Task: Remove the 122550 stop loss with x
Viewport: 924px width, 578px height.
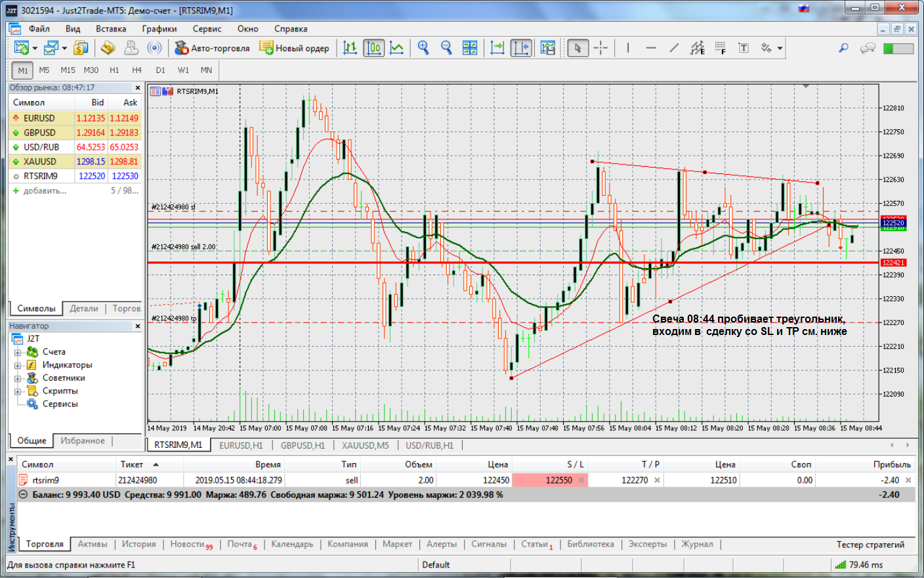Action: (581, 480)
